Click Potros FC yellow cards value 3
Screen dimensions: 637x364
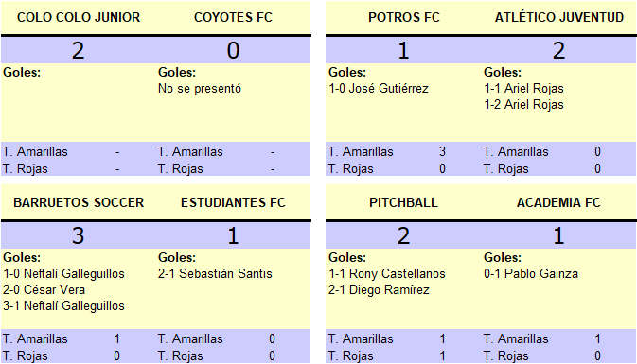(x=442, y=152)
